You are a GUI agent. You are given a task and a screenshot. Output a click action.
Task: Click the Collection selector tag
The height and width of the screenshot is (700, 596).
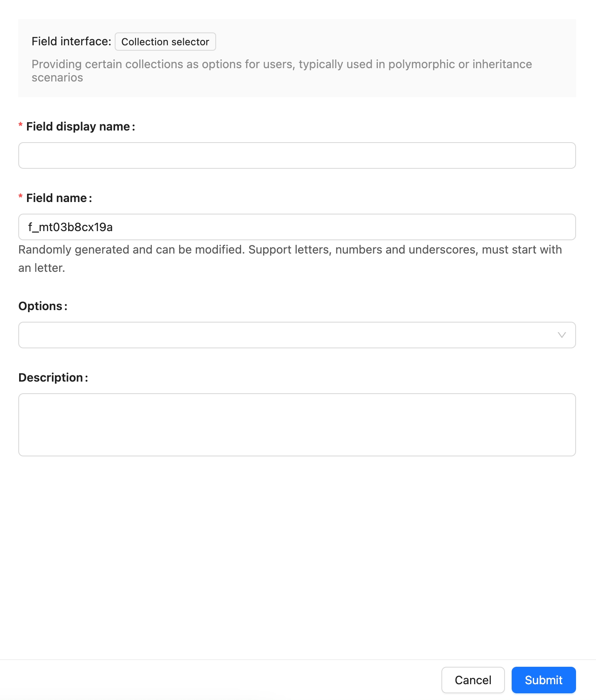coord(165,42)
